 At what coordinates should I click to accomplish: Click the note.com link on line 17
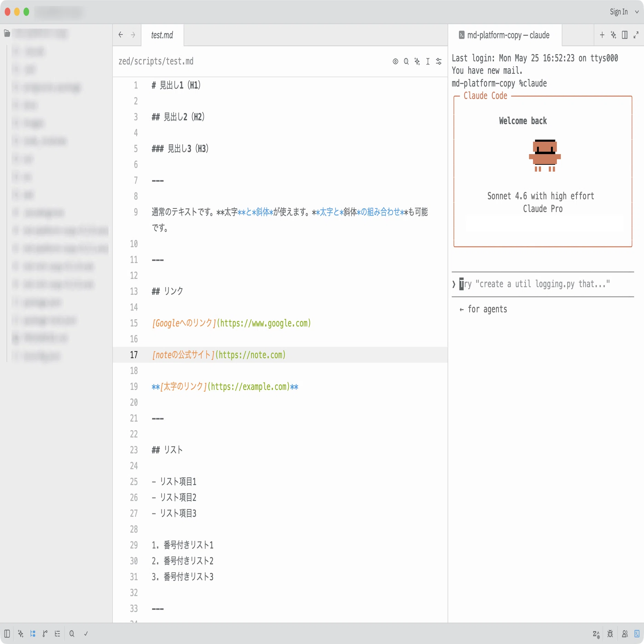pyautogui.click(x=251, y=355)
